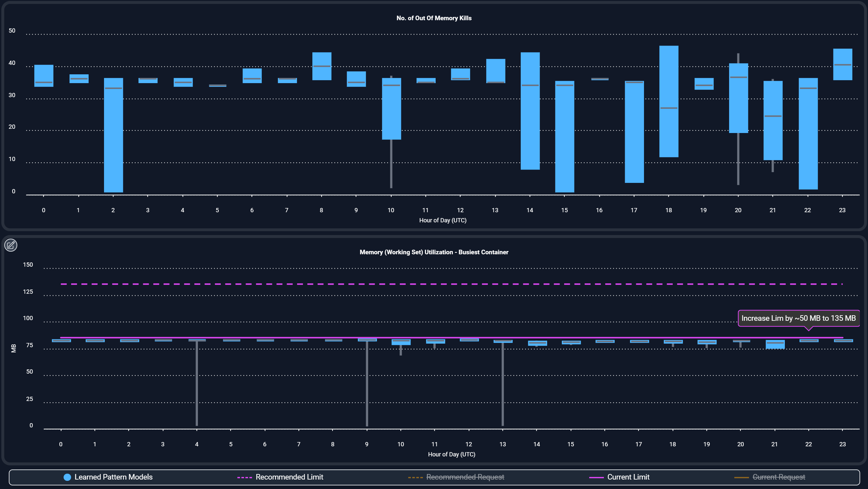Click 'No. of Out Of Memory Kills' title
Image resolution: width=868 pixels, height=489 pixels.
tap(434, 18)
